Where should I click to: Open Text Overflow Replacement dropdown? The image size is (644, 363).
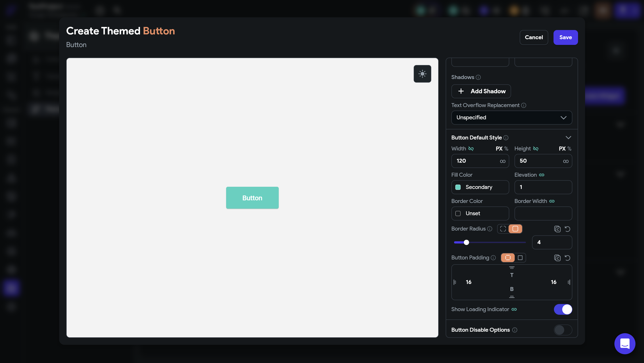point(511,117)
